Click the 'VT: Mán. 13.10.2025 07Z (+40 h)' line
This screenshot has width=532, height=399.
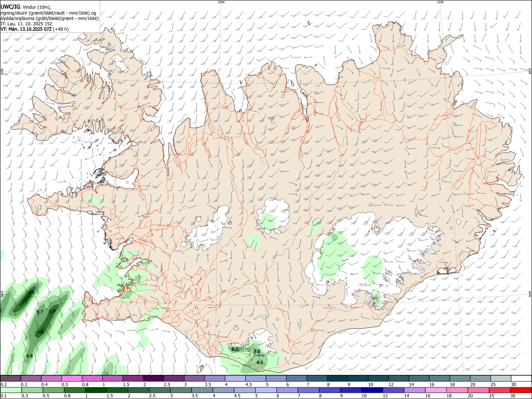tap(35, 29)
